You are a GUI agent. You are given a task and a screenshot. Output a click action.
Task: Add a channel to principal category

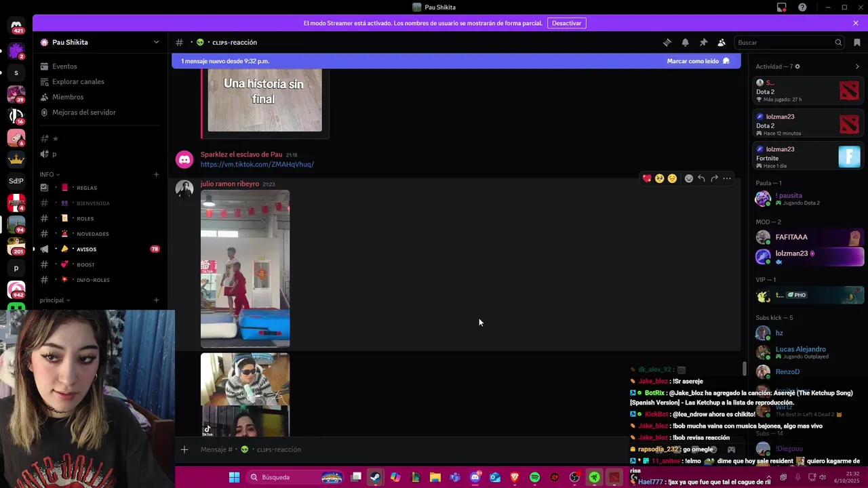156,300
